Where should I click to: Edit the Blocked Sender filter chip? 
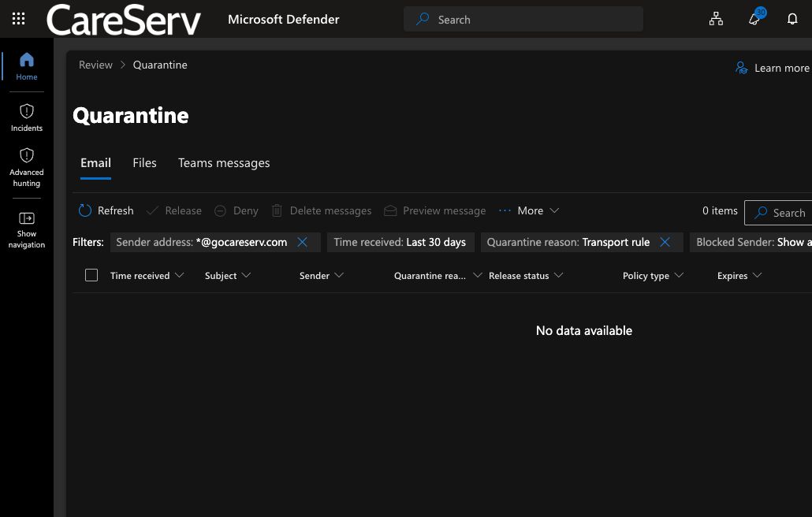click(751, 242)
